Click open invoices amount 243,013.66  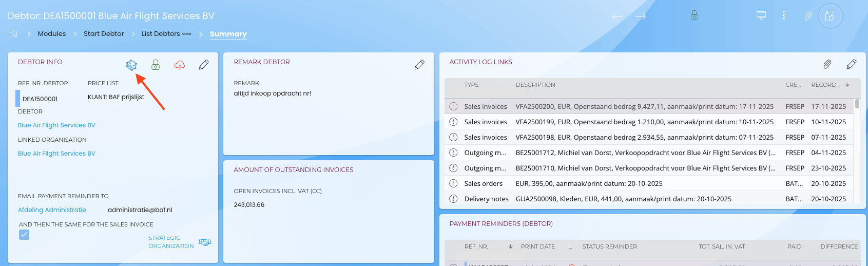249,205
